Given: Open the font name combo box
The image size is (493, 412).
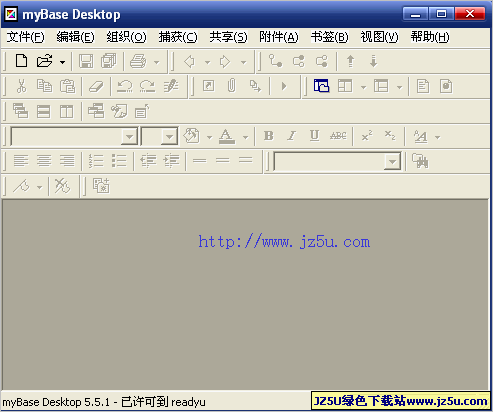Looking at the screenshot, I should pos(74,136).
